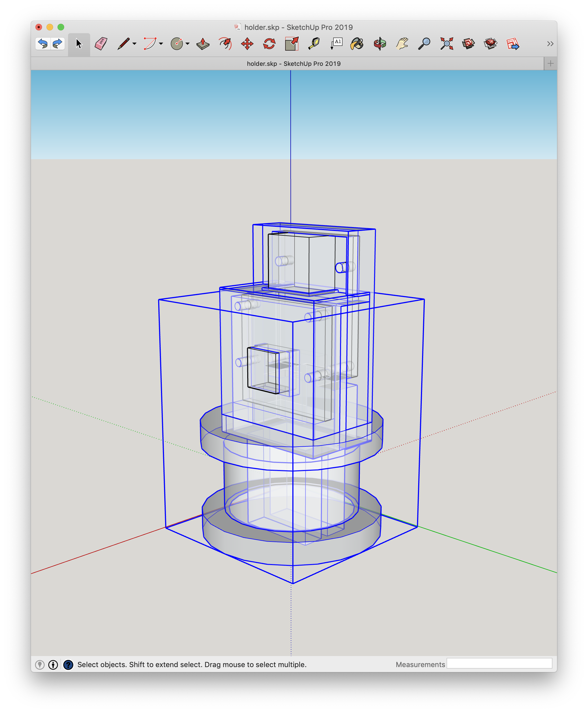Select the Orbit tool
The height and width of the screenshot is (713, 588).
click(380, 44)
